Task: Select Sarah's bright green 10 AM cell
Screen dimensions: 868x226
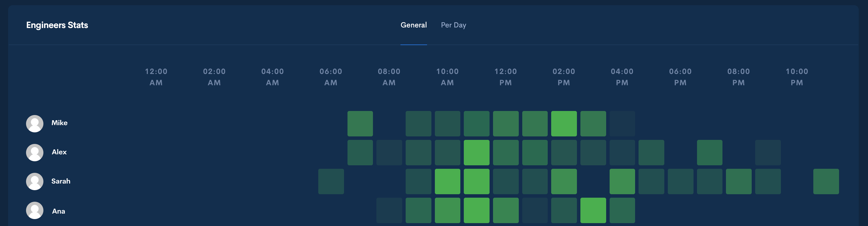Action: (448, 181)
